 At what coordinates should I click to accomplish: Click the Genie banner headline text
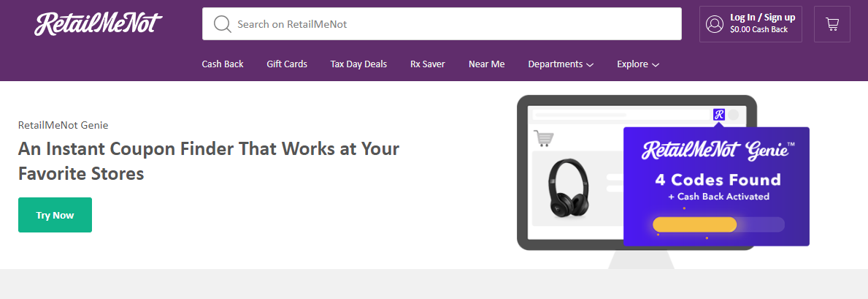[x=209, y=162]
